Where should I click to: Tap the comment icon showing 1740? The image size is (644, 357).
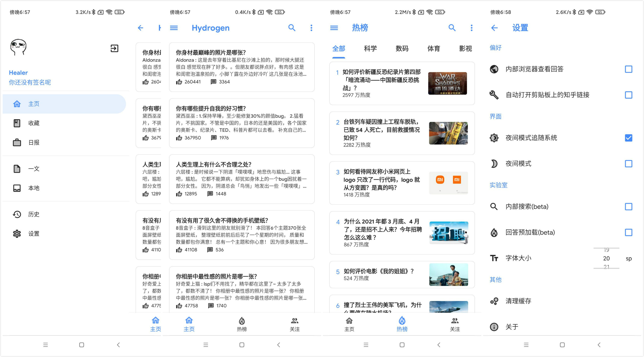[211, 306]
